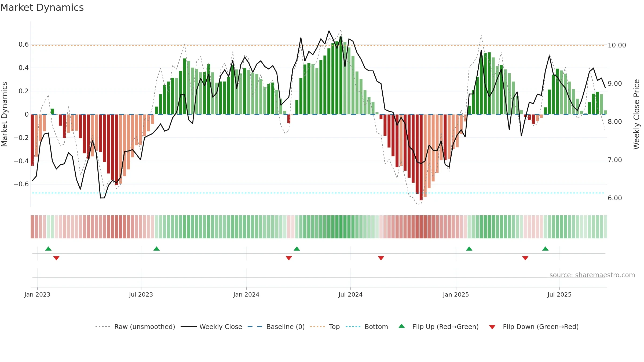Select the red flip-down marker in early 2024
Image resolution: width=644 pixels, height=362 pixels.
(x=289, y=258)
